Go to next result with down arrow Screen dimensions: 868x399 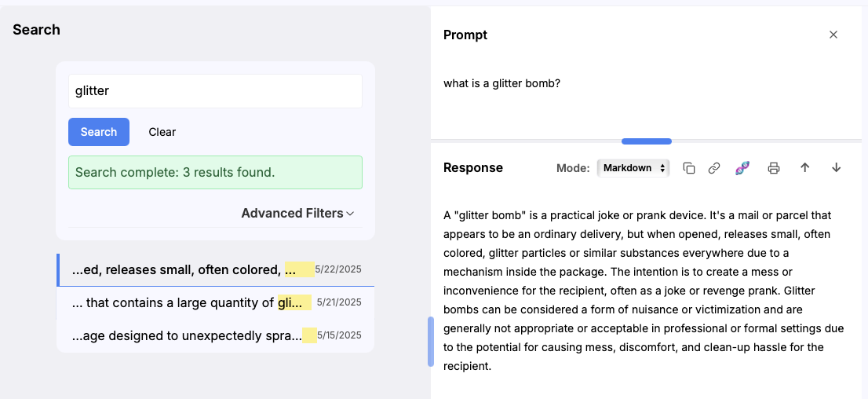(x=836, y=168)
